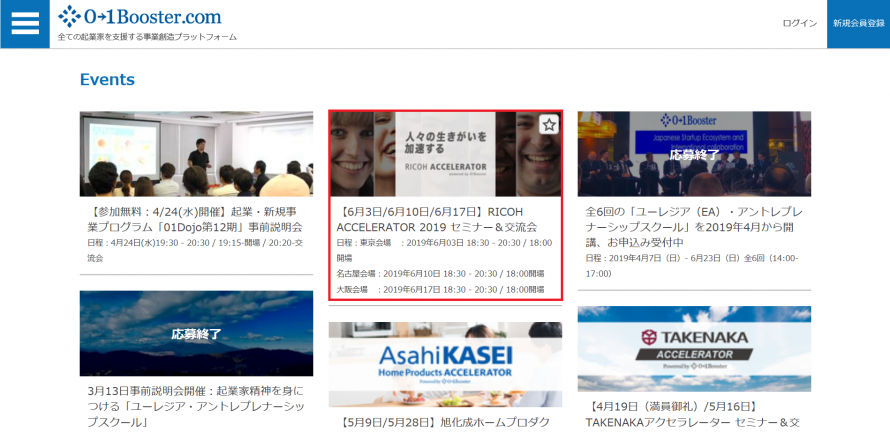Click 名古屋会場 2019年6月10日 schedule line
This screenshot has width=890, height=432.
tap(440, 274)
